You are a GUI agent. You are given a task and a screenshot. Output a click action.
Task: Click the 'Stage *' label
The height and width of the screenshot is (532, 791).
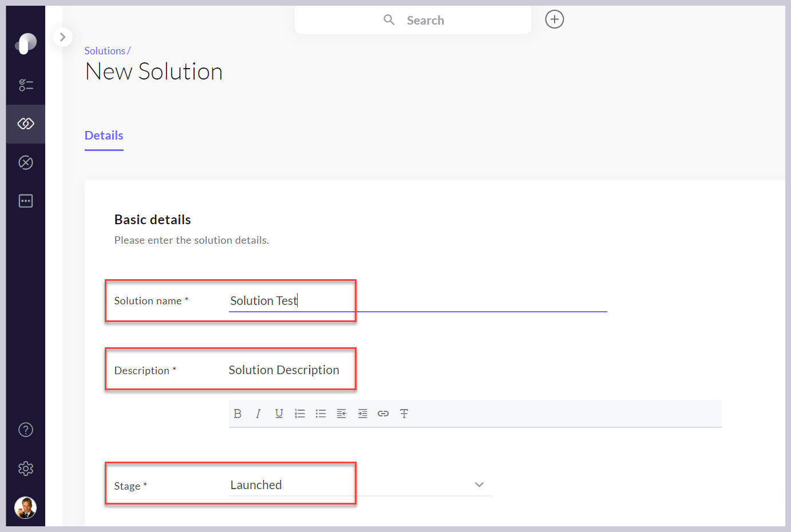[x=130, y=486]
